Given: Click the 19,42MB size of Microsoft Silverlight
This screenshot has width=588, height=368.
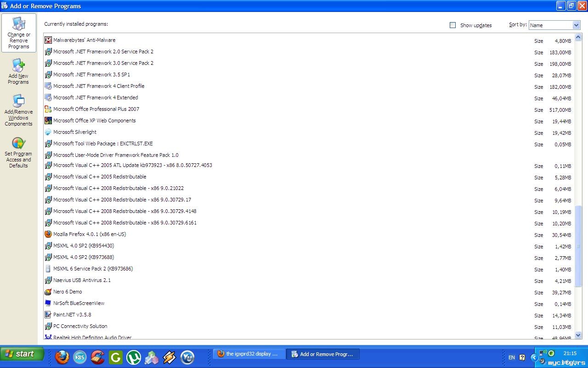Looking at the screenshot, I should pyautogui.click(x=561, y=133).
